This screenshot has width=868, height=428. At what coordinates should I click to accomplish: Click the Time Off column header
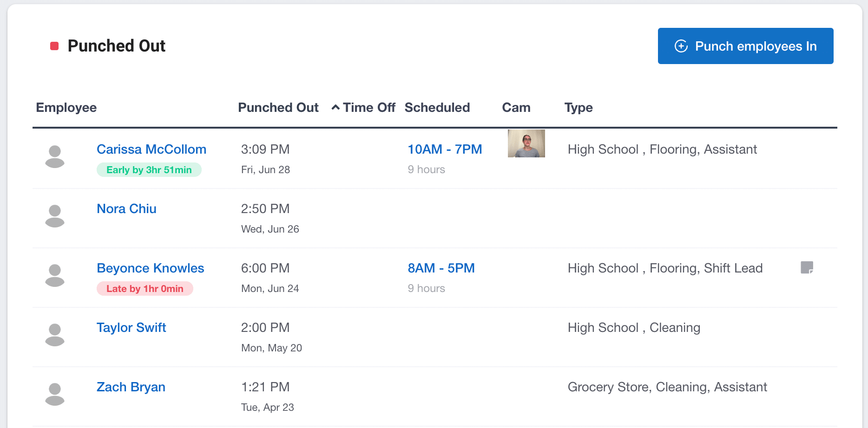(369, 108)
